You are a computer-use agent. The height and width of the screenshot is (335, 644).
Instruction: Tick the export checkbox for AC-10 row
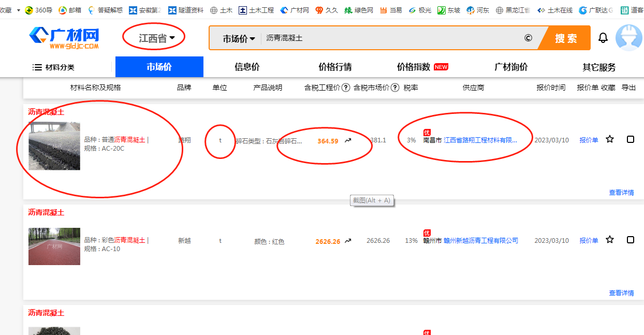tap(630, 240)
